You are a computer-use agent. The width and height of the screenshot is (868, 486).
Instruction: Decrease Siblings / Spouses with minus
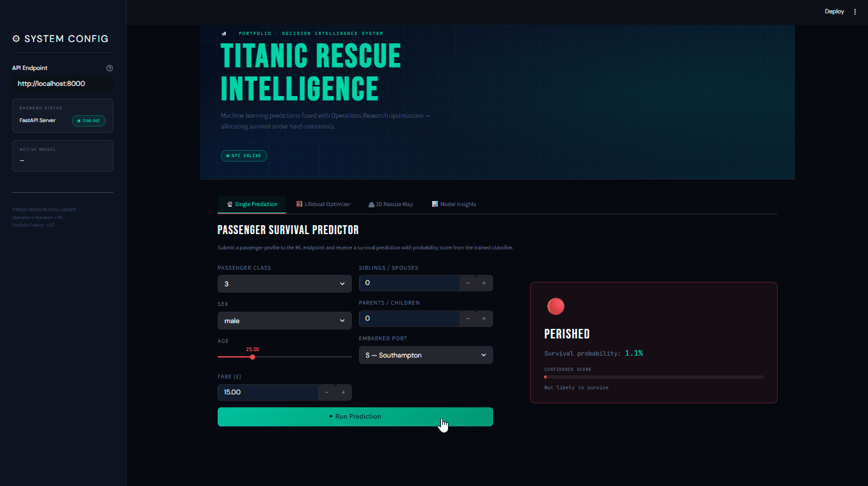coord(468,283)
